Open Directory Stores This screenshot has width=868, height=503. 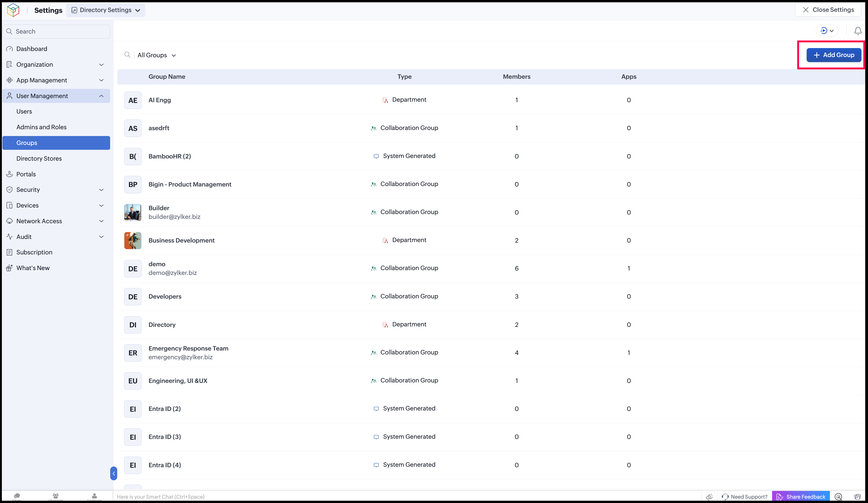[x=39, y=158]
